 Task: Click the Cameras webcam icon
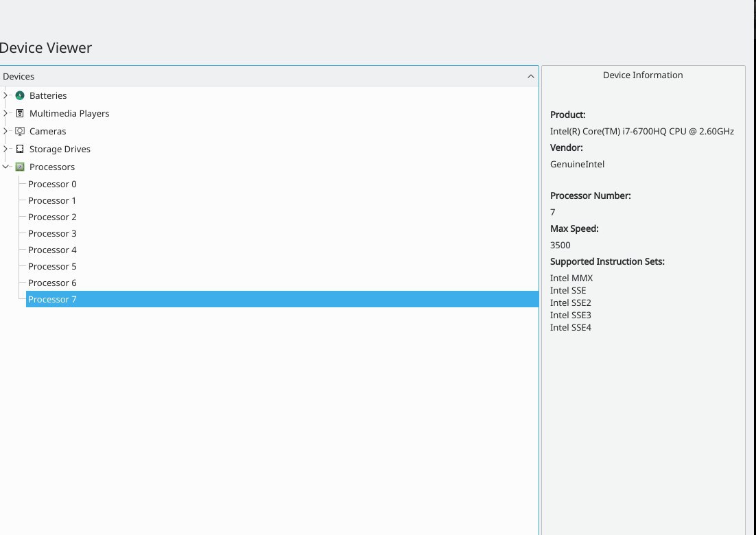(x=20, y=131)
